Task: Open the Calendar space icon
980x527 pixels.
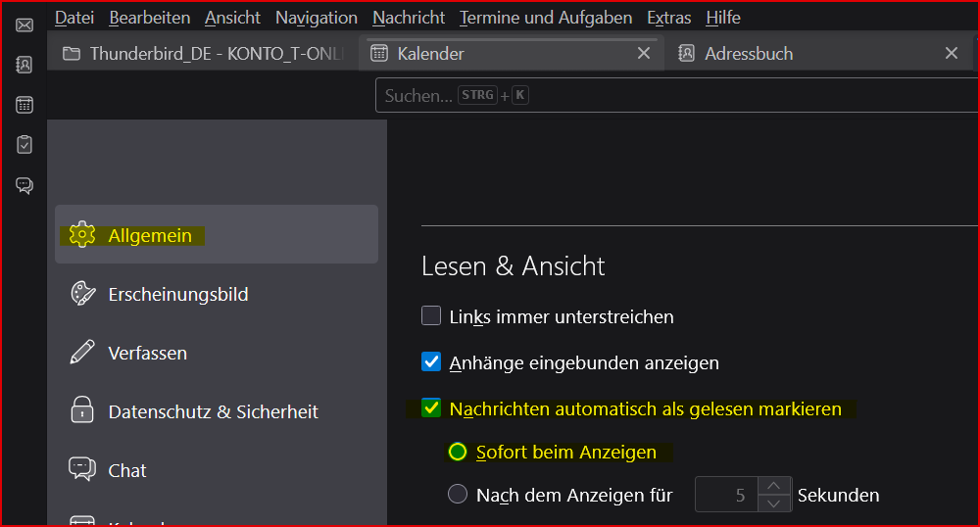Action: pyautogui.click(x=24, y=105)
